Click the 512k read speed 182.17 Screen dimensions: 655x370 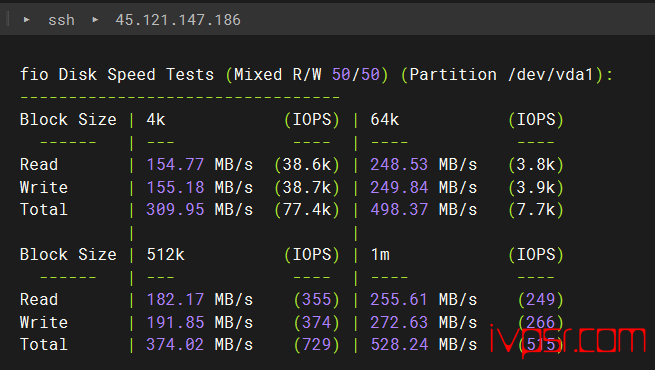pos(175,299)
